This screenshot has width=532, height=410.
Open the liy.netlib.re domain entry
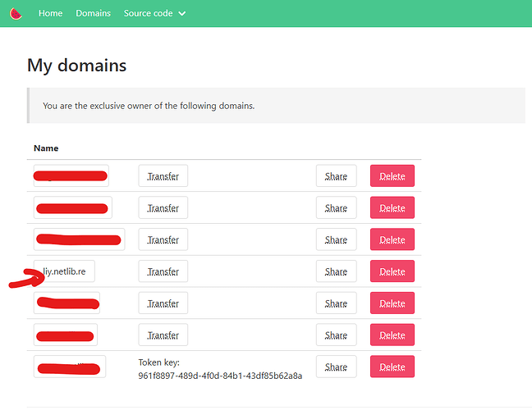click(x=64, y=271)
